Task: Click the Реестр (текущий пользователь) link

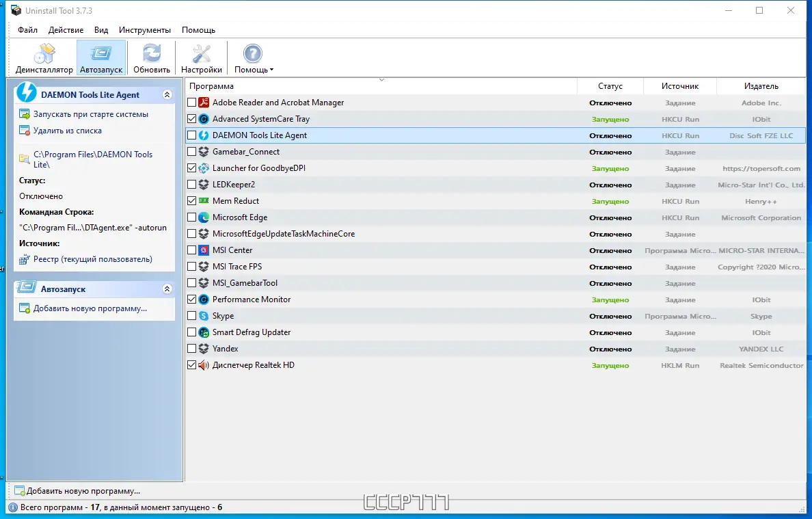Action: pyautogui.click(x=93, y=260)
